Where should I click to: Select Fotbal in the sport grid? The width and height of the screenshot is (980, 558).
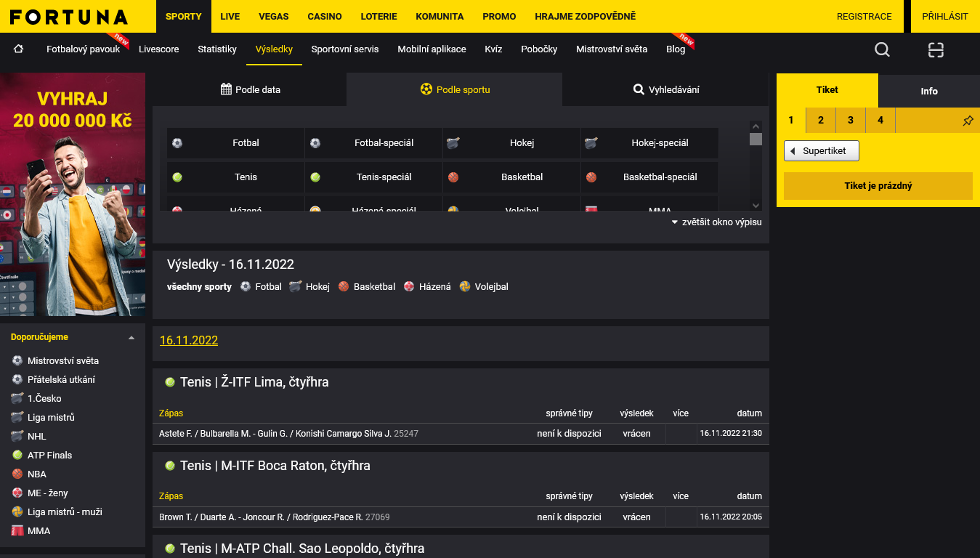point(236,143)
